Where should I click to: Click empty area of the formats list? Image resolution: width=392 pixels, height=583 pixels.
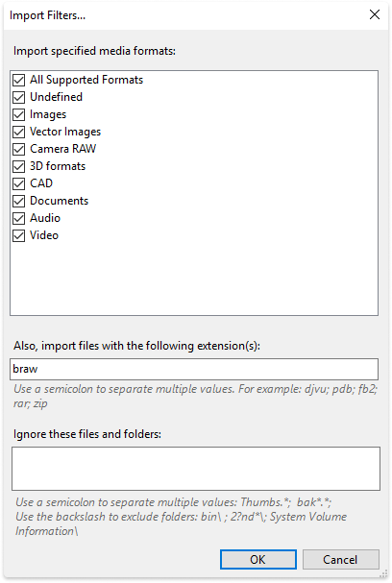(194, 279)
